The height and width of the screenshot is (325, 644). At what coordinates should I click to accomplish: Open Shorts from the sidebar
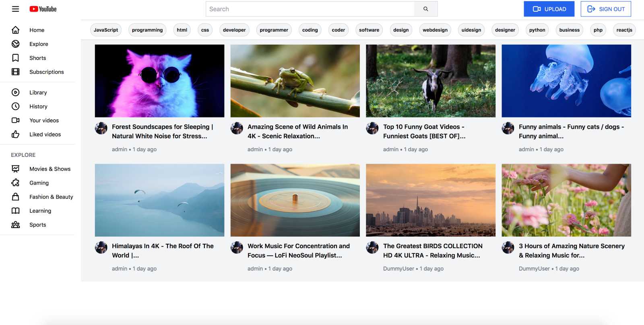tap(37, 58)
